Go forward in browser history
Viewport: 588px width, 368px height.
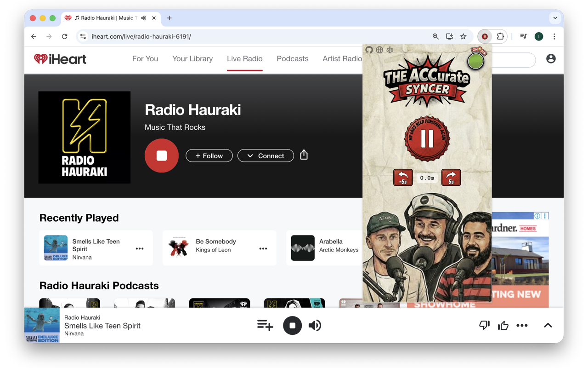(x=49, y=36)
